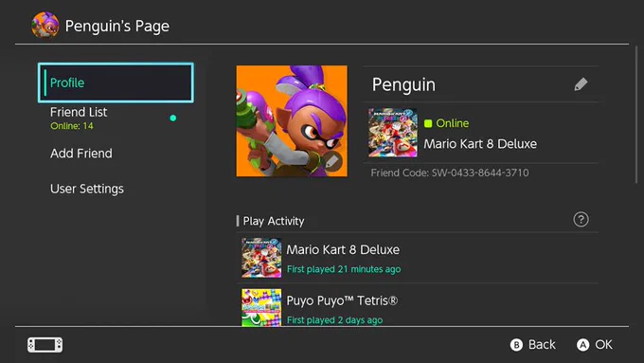The height and width of the screenshot is (363, 644).
Task: Click 'Mario Kart 8 Deluxe' text under Online status
Action: pos(480,144)
